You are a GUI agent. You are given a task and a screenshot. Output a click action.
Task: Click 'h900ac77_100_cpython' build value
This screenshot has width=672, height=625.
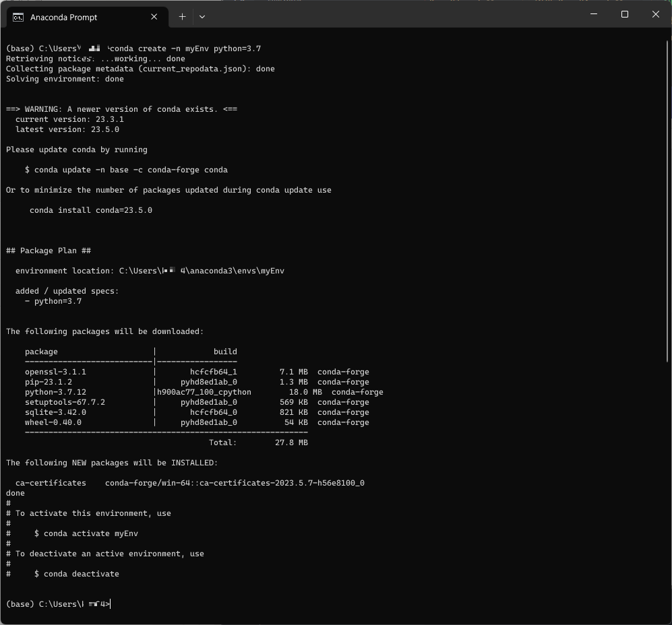point(204,392)
